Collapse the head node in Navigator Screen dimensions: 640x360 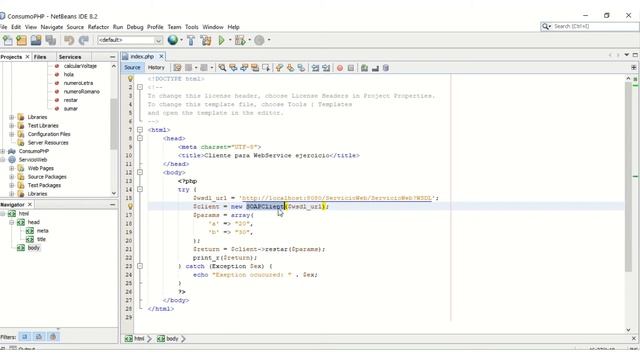[x=11, y=222]
